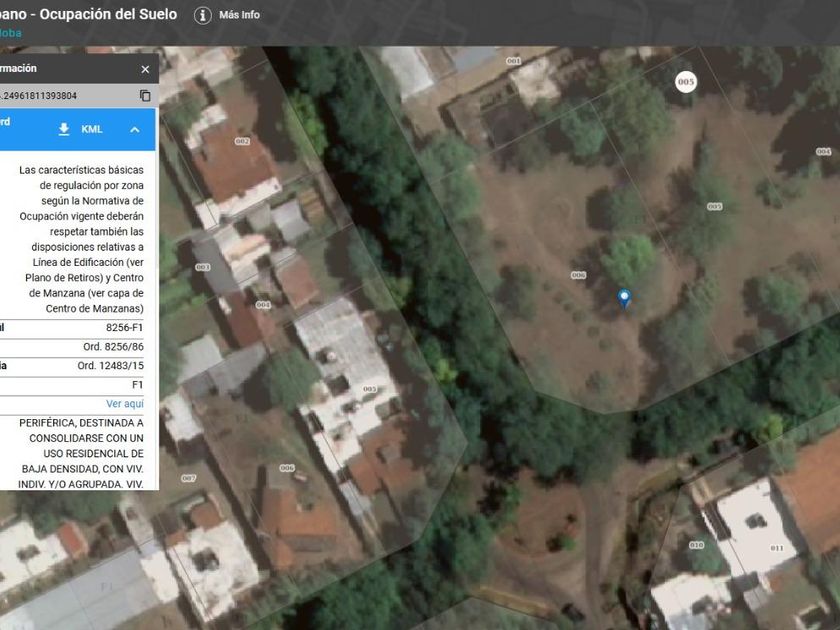The width and height of the screenshot is (840, 630).
Task: Download the KML file icon
Action: [x=64, y=129]
